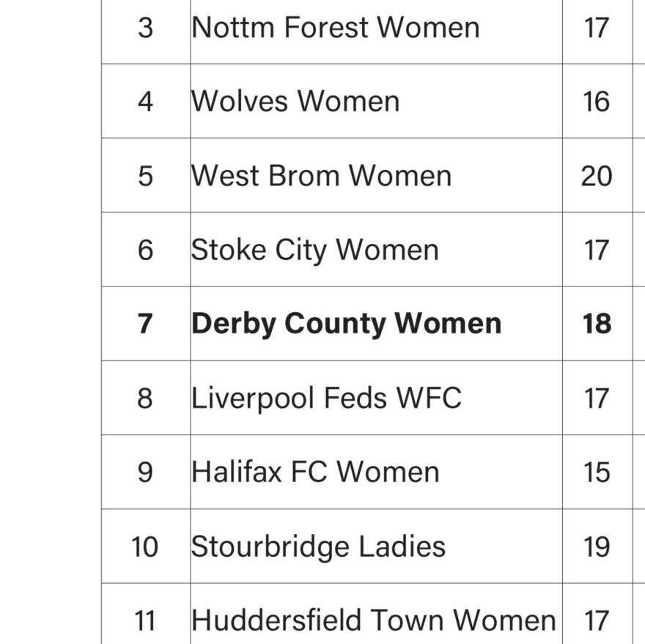
Task: Click position number 10 cell
Action: (x=145, y=547)
